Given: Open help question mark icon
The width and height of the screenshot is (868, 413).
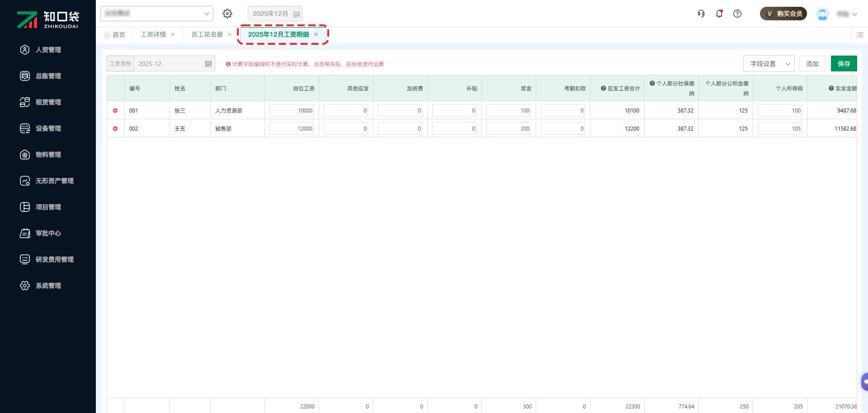Looking at the screenshot, I should (x=737, y=14).
